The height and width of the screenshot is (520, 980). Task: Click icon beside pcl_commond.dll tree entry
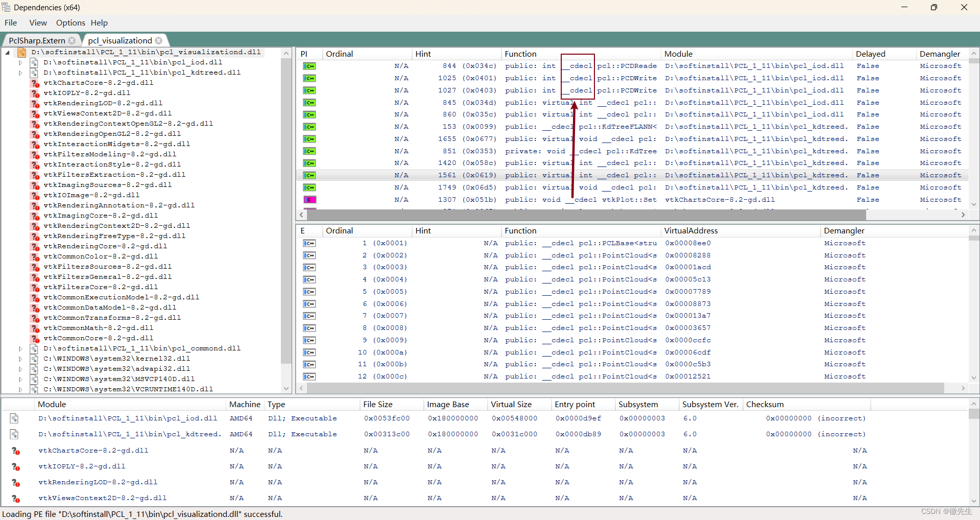coord(34,348)
